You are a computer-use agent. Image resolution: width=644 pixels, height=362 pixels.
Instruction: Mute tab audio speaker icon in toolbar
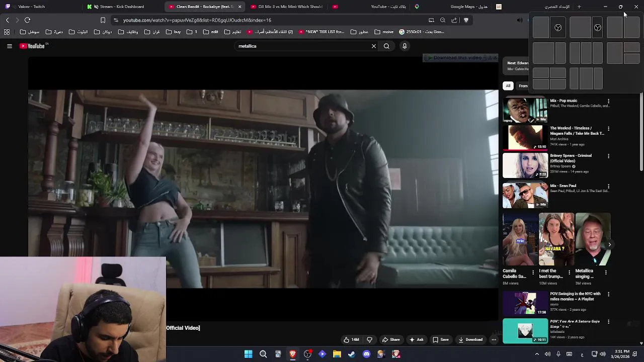[x=520, y=20]
